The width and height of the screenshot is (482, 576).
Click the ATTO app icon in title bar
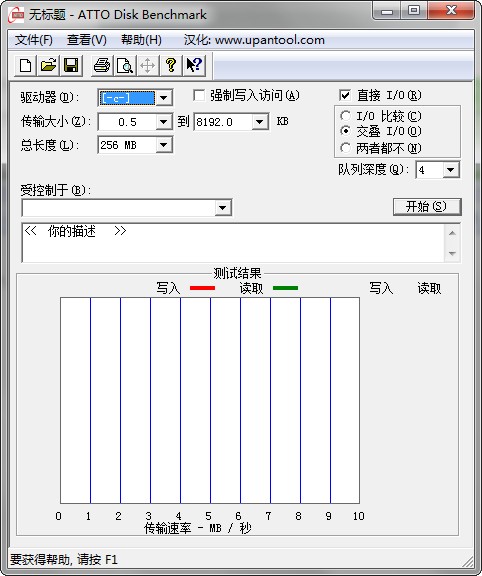16,15
